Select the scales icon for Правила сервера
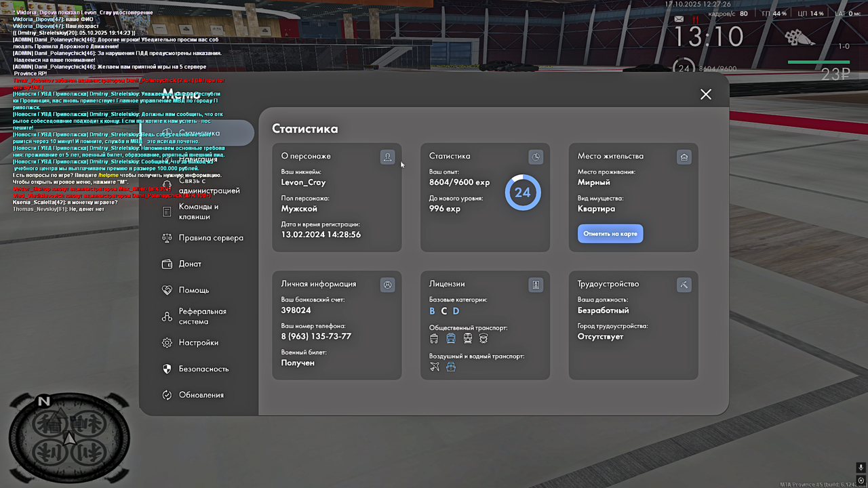 pyautogui.click(x=167, y=238)
